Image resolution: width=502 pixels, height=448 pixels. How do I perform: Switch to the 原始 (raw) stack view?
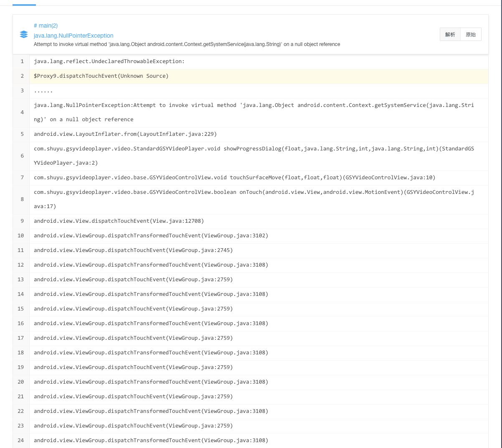[471, 34]
